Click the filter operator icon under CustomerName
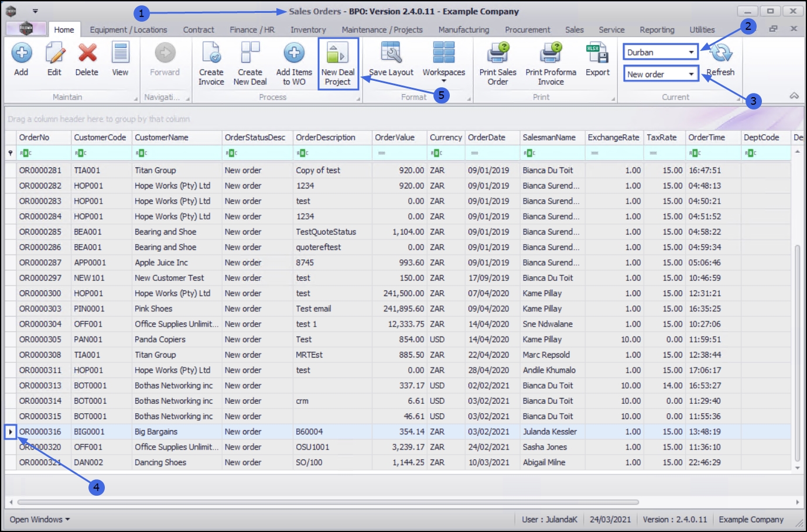The height and width of the screenshot is (532, 807). (141, 153)
